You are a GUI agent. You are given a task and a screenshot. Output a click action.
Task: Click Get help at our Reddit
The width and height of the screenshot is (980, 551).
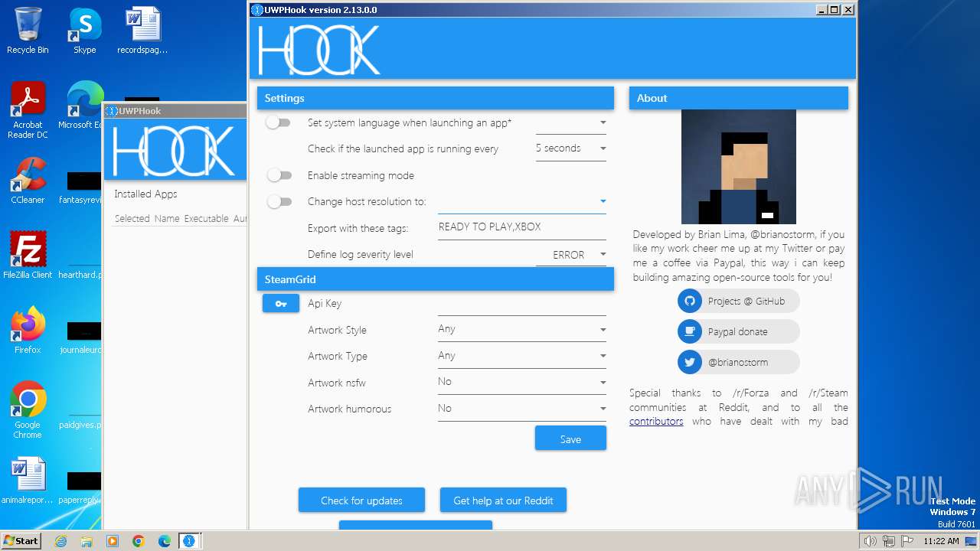pos(503,500)
